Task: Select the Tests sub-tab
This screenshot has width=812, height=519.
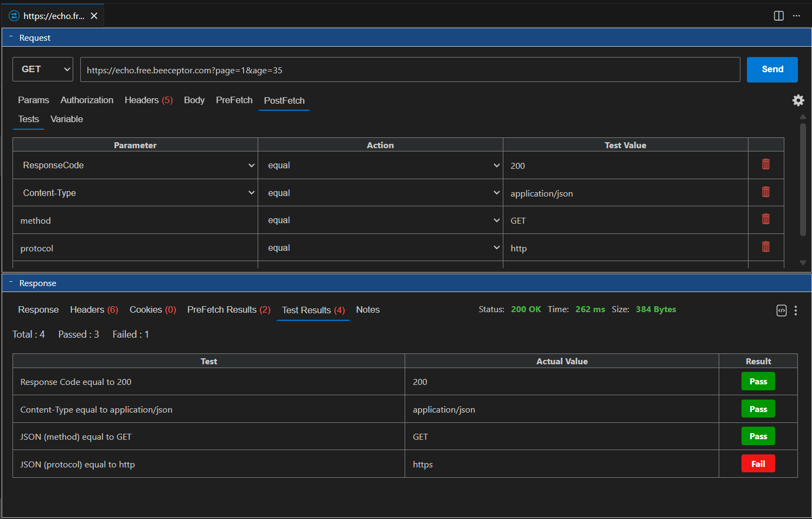Action: click(29, 119)
